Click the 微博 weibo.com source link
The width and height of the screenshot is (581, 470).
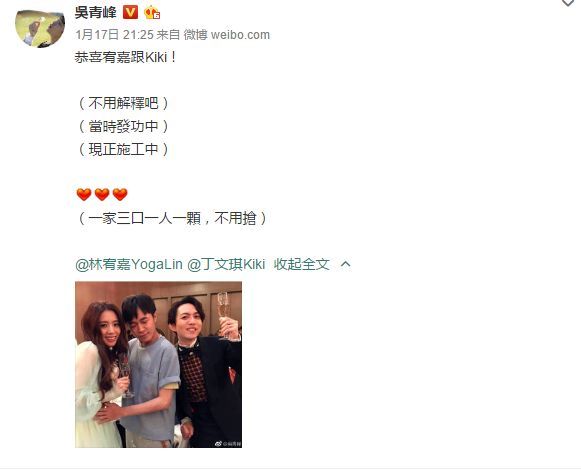[227, 35]
